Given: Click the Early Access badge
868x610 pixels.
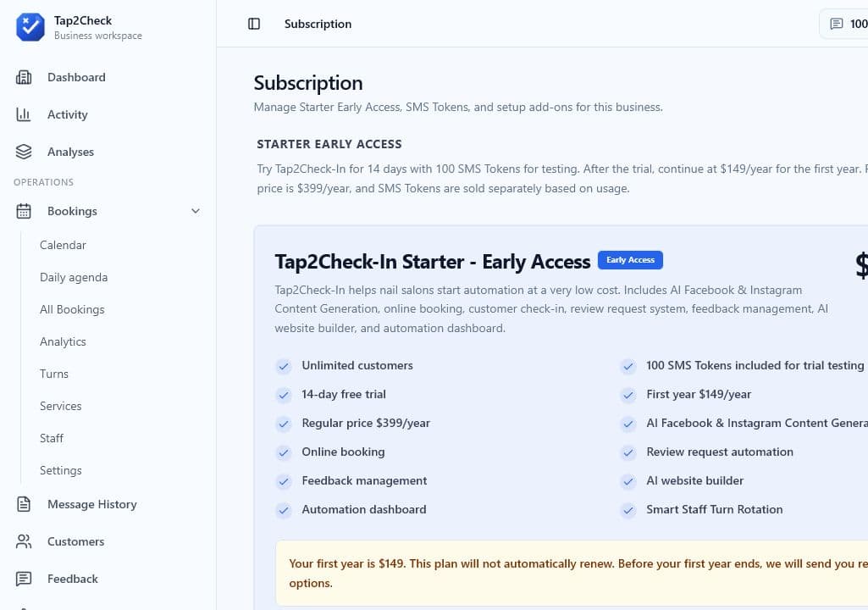Looking at the screenshot, I should [631, 260].
